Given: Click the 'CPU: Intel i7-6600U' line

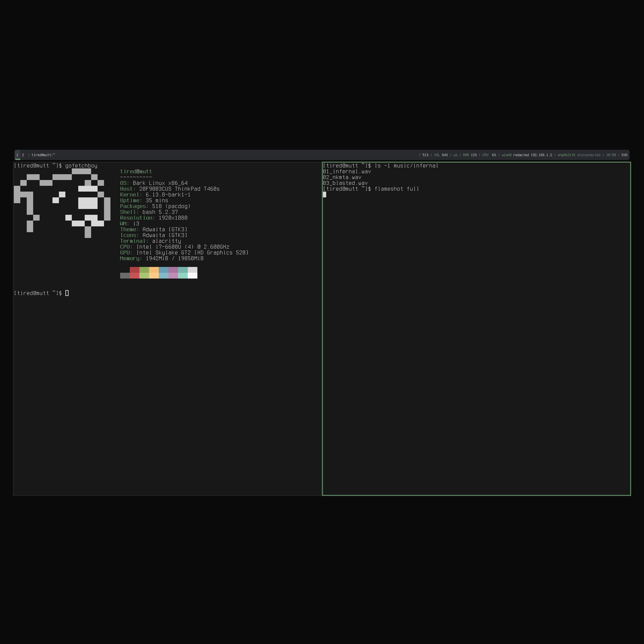Looking at the screenshot, I should pos(175,247).
